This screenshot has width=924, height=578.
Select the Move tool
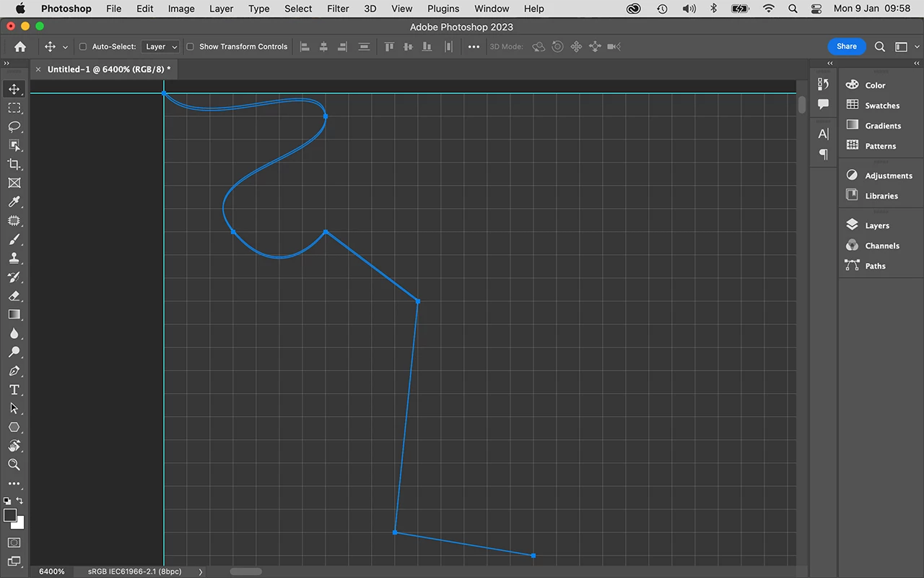click(x=14, y=89)
